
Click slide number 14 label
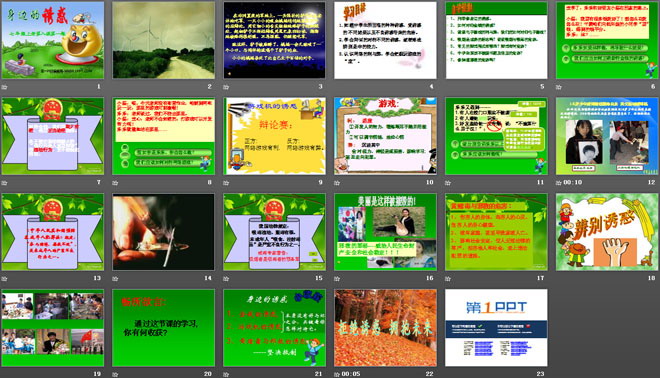(208, 278)
